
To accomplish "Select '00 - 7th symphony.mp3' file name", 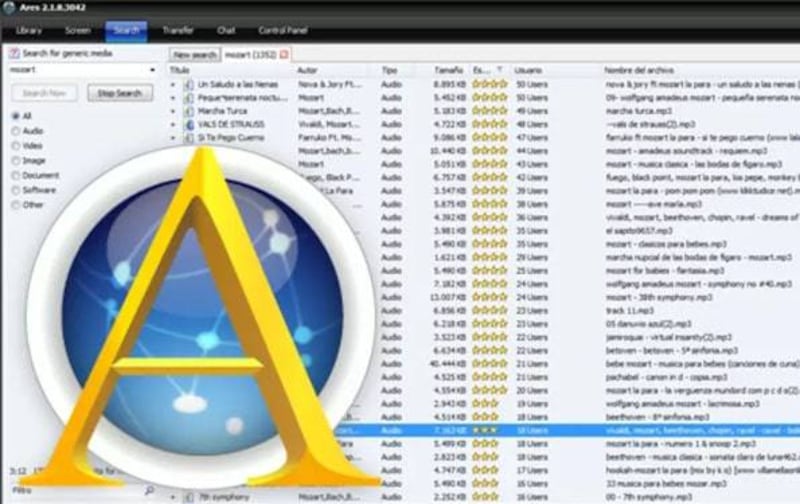I will click(648, 497).
